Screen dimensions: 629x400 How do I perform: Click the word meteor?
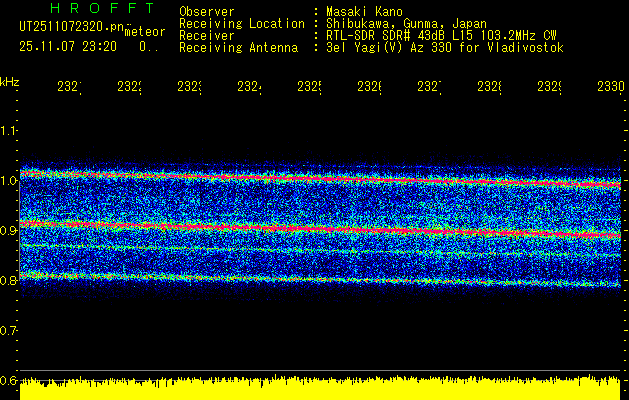(145, 32)
